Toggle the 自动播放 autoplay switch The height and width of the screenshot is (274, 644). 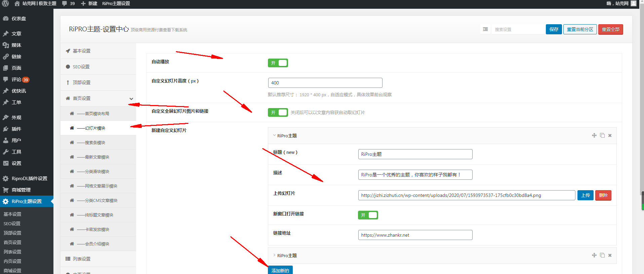point(278,63)
